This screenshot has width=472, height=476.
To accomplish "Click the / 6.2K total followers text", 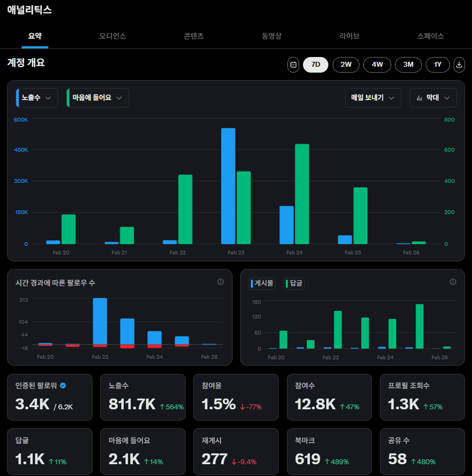I will point(63,407).
